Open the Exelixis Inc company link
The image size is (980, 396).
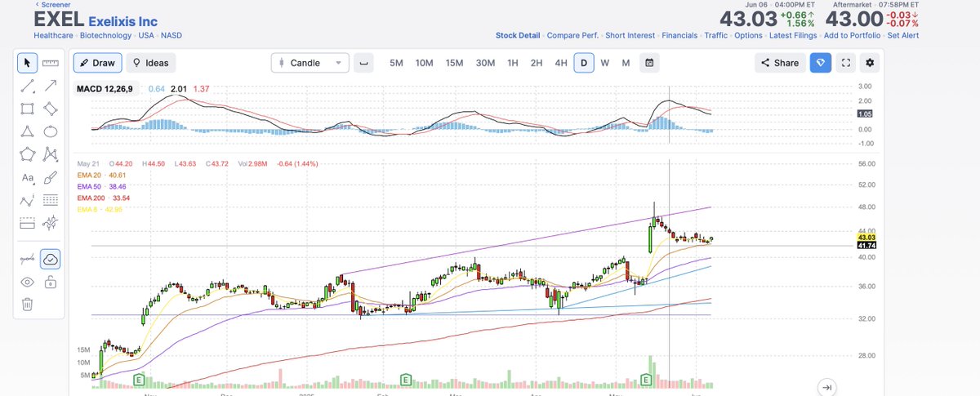coord(122,22)
